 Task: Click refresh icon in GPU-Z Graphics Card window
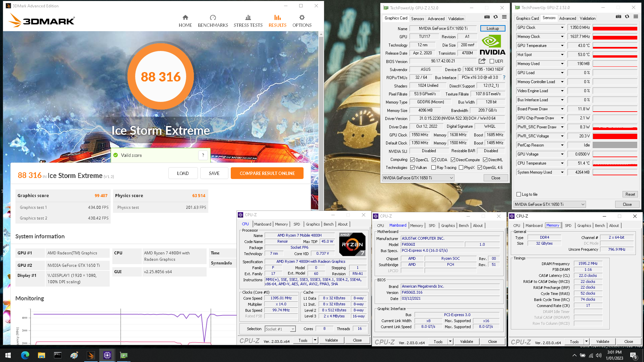click(495, 17)
